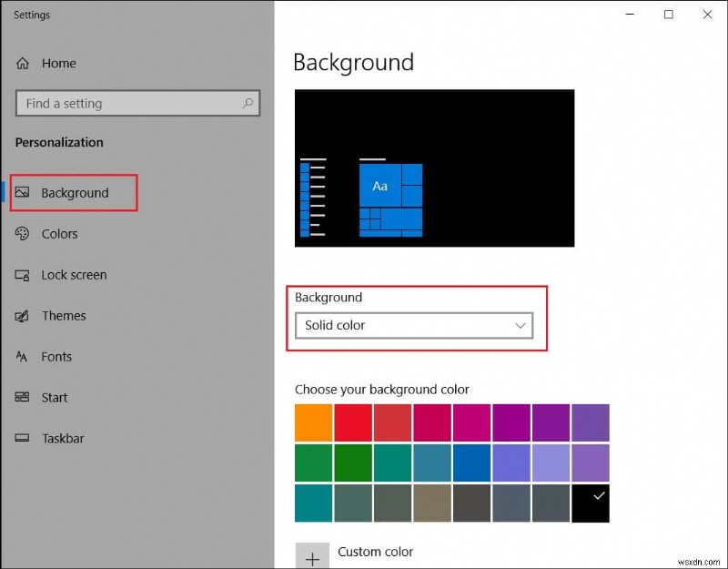Select the orange background color
The height and width of the screenshot is (569, 728).
pos(313,422)
